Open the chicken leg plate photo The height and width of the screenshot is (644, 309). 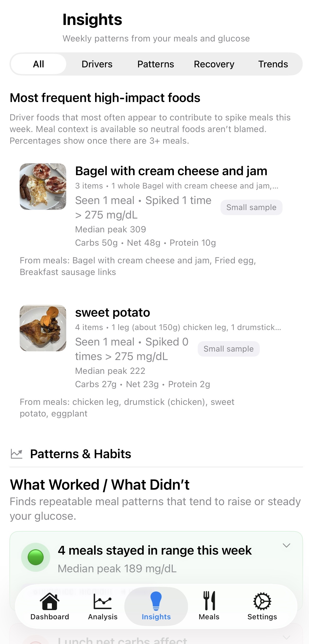pos(43,328)
